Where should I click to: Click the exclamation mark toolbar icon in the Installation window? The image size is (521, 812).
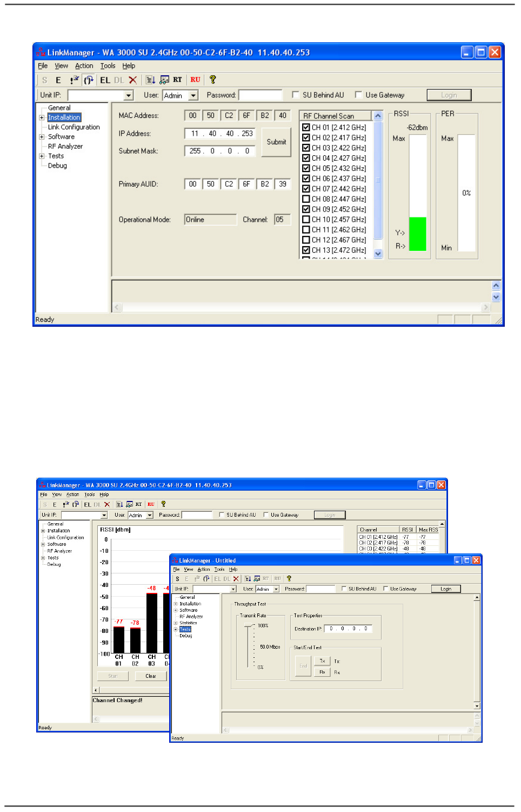coord(75,80)
